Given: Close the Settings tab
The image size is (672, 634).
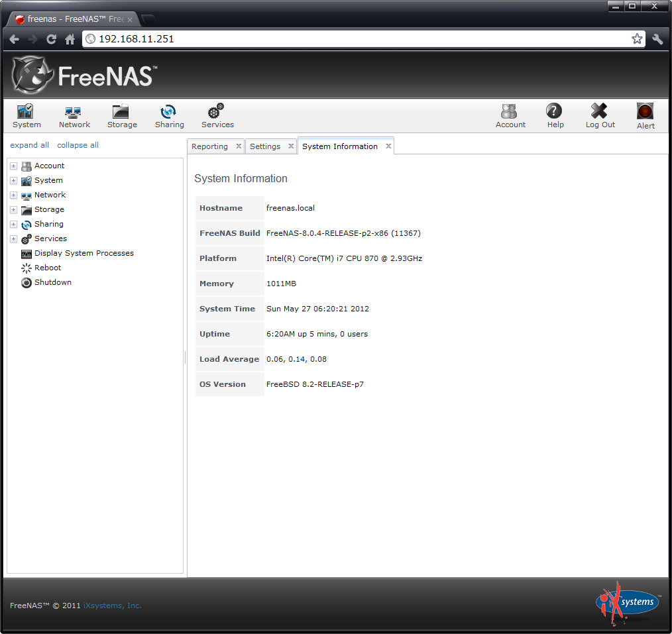Looking at the screenshot, I should click(x=291, y=146).
